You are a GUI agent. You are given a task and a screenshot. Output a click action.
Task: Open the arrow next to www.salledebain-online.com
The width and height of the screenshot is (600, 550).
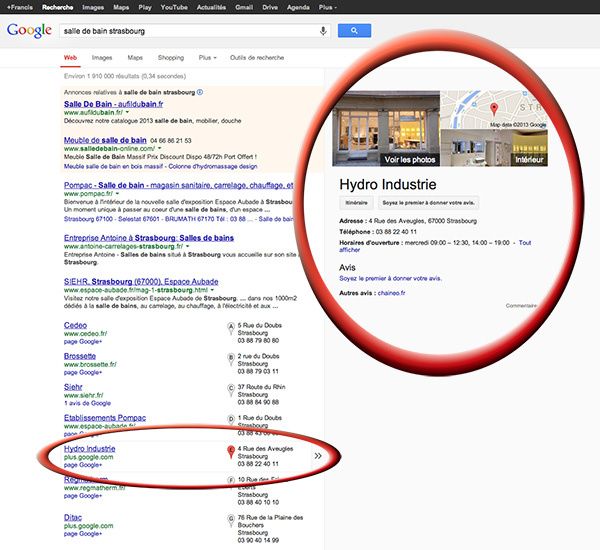[160, 149]
